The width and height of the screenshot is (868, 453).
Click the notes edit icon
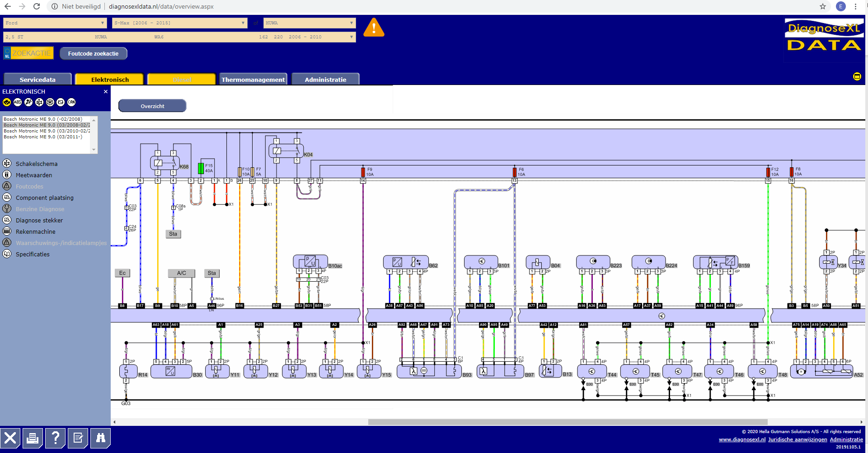pyautogui.click(x=78, y=438)
